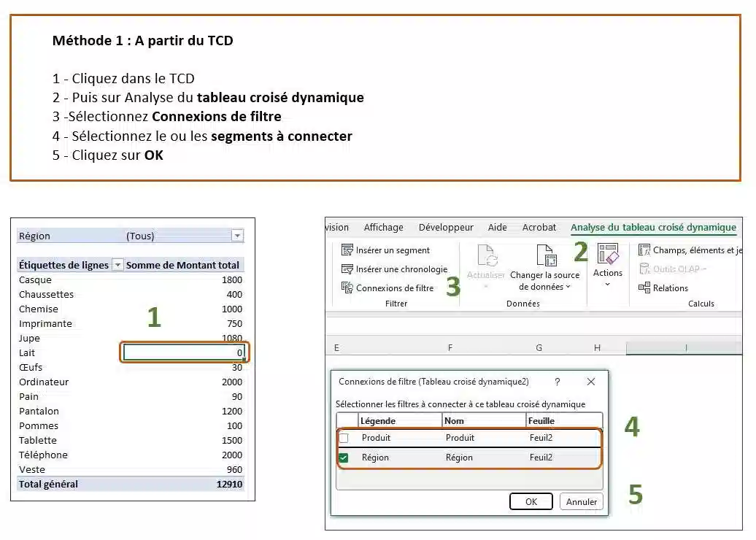This screenshot has width=756, height=540.
Task: Open the Relations tool
Action: pyautogui.click(x=663, y=288)
